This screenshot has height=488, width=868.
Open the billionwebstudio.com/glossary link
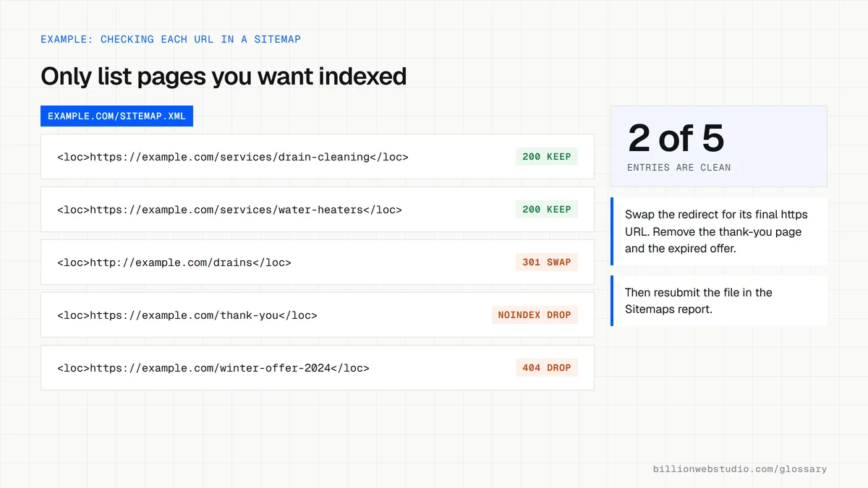[x=740, y=468]
